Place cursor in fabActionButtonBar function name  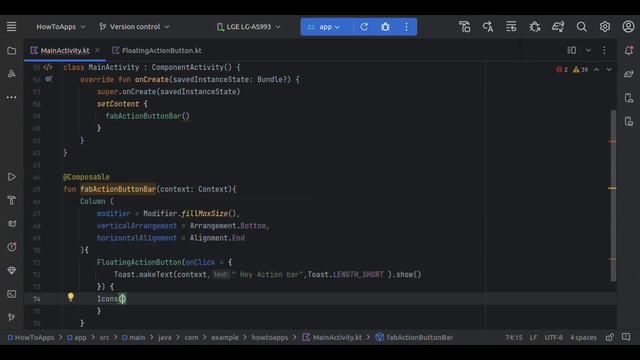[118, 189]
